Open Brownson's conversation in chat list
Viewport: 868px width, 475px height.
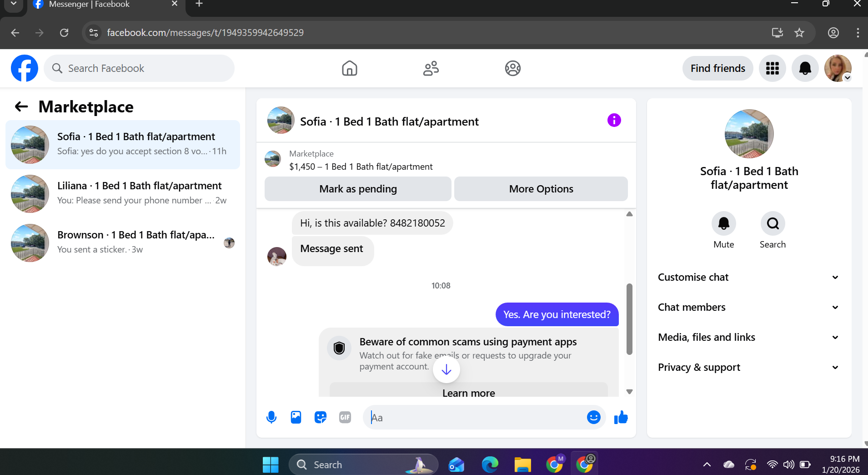pos(123,243)
